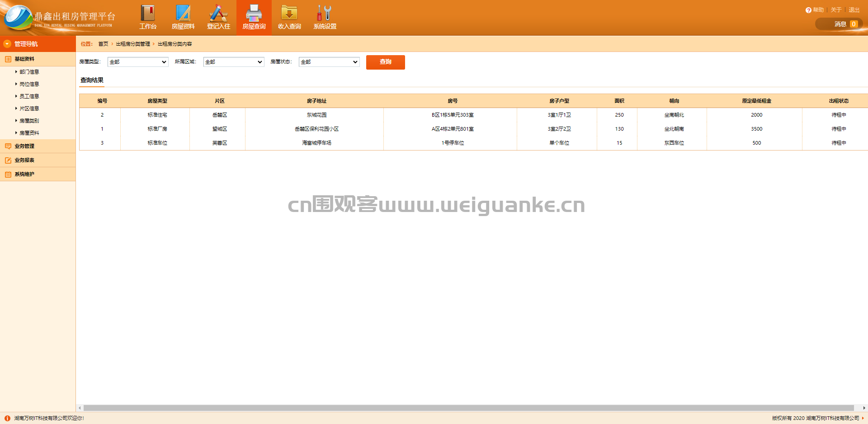Collapse the 管理导航 arrow icon
The width and height of the screenshot is (868, 424).
click(x=7, y=44)
